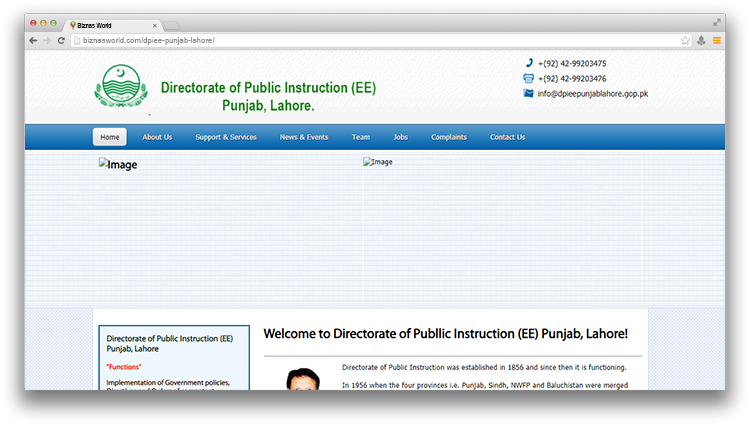
Task: Open the Chrome hamburger menu
Action: point(716,40)
